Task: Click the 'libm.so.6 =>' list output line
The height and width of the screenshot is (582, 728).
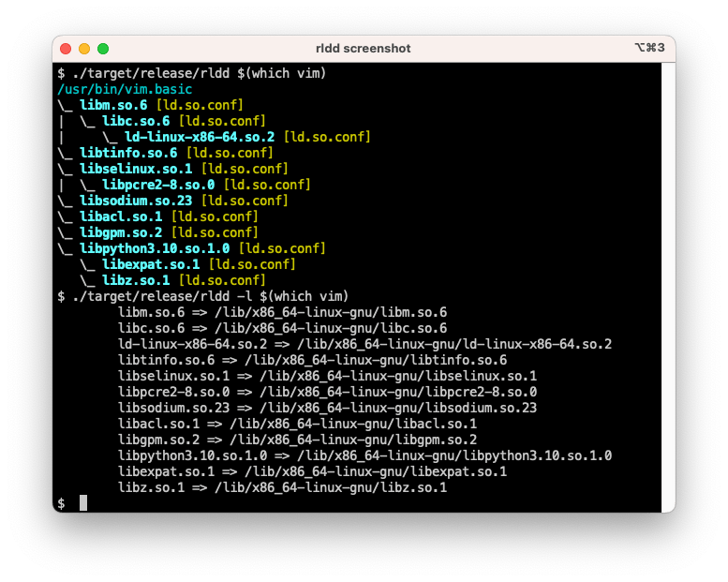Action: (282, 312)
